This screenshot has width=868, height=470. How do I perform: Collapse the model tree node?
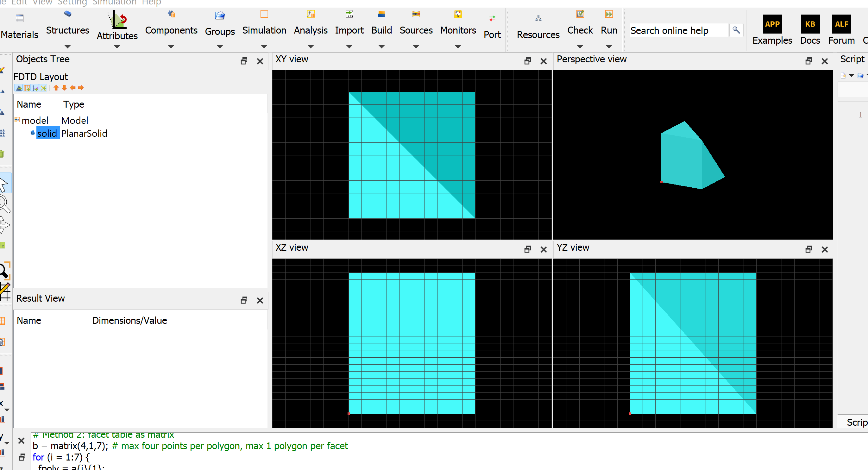coord(17,120)
